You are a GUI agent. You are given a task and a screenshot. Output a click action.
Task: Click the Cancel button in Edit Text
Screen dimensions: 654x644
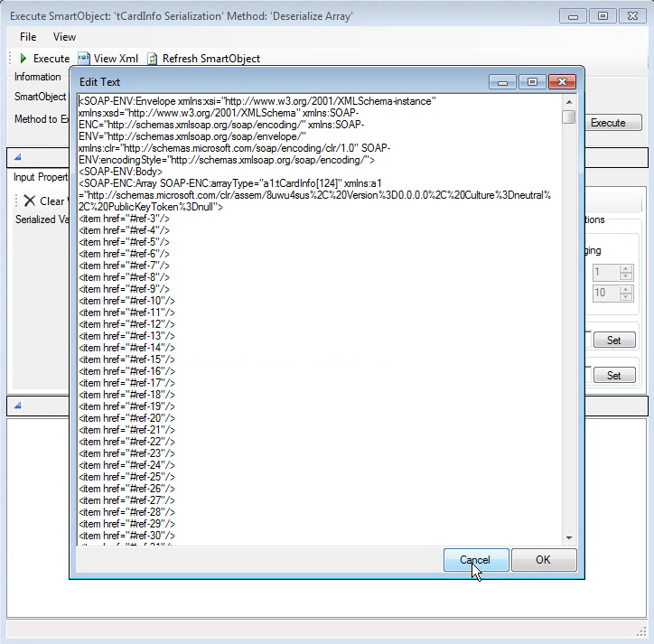pyautogui.click(x=476, y=560)
